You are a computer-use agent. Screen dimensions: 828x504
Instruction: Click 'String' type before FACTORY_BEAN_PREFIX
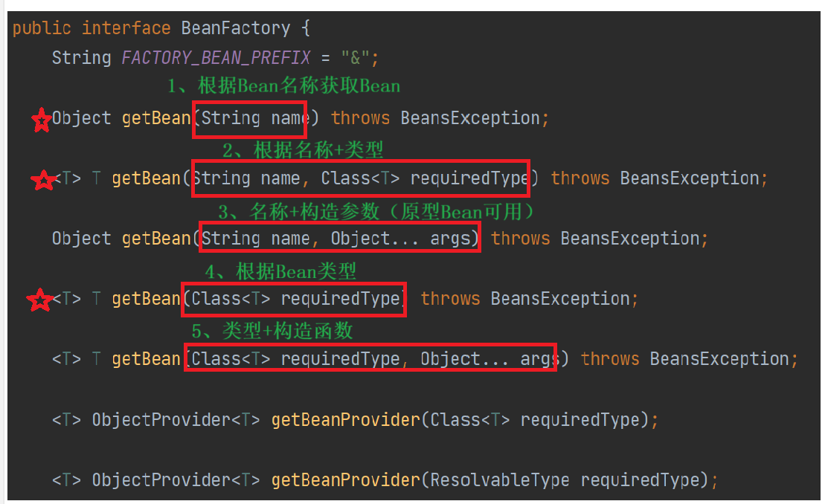point(81,57)
